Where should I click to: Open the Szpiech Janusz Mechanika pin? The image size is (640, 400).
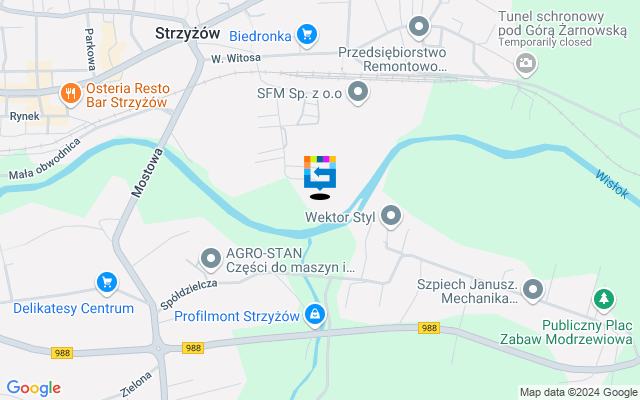pyautogui.click(x=533, y=291)
